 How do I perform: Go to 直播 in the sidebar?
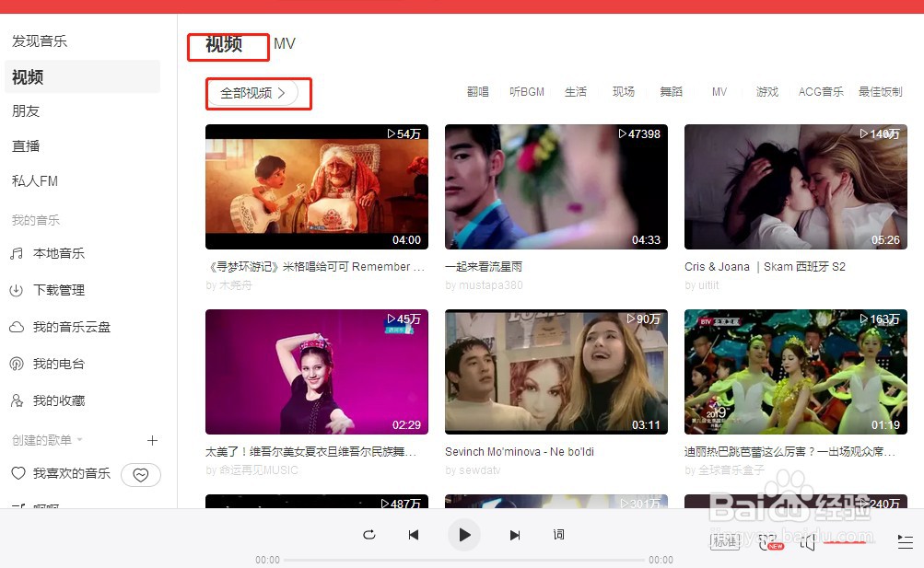pyautogui.click(x=26, y=146)
